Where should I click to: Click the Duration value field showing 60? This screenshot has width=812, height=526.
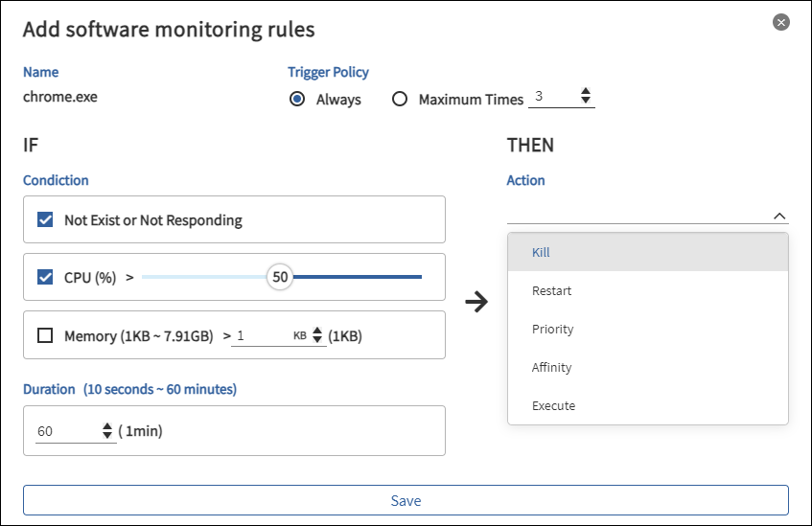(x=65, y=432)
